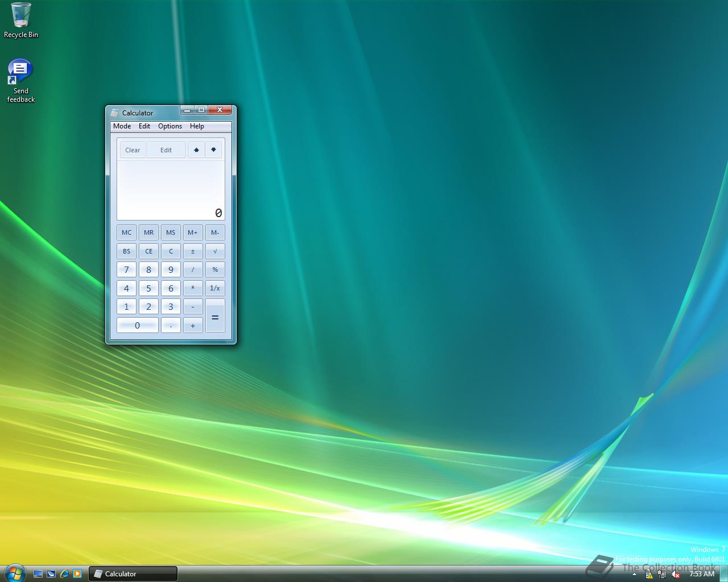Viewport: 728px width, 582px height.
Task: Close the Calculator window
Action: click(x=220, y=110)
